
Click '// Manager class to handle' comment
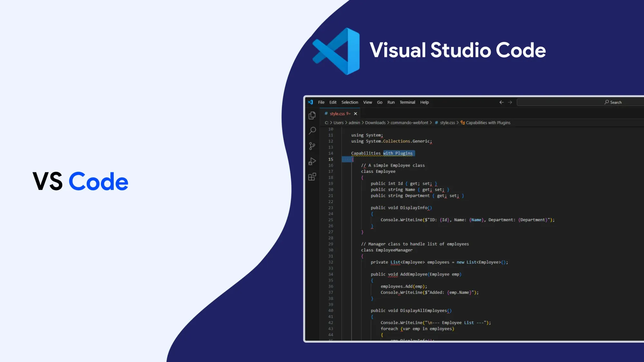point(415,244)
